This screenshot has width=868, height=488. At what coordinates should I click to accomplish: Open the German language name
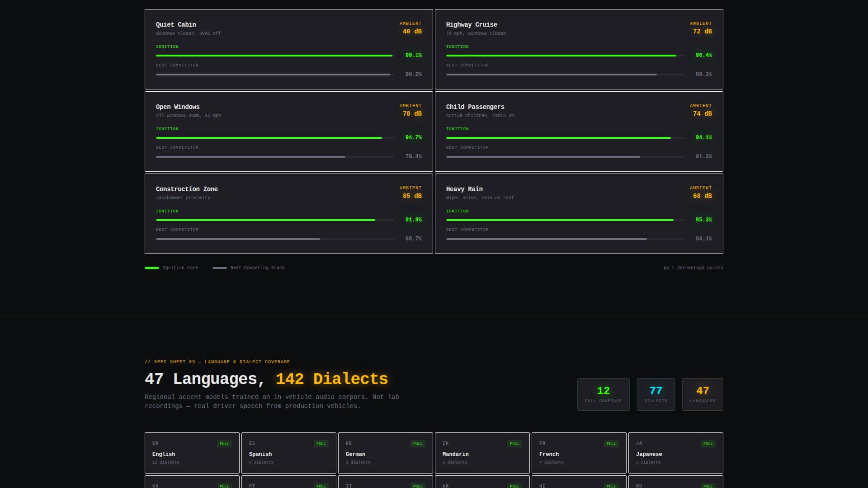355,454
